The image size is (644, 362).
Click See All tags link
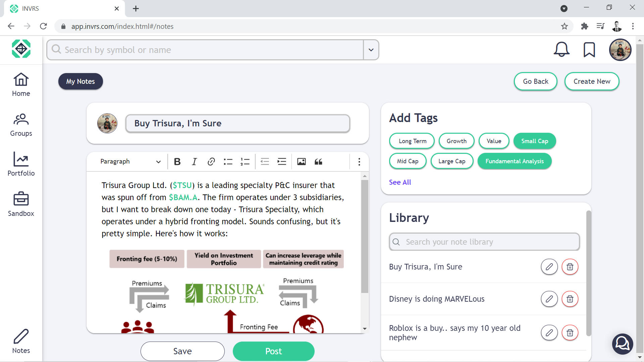click(x=400, y=182)
